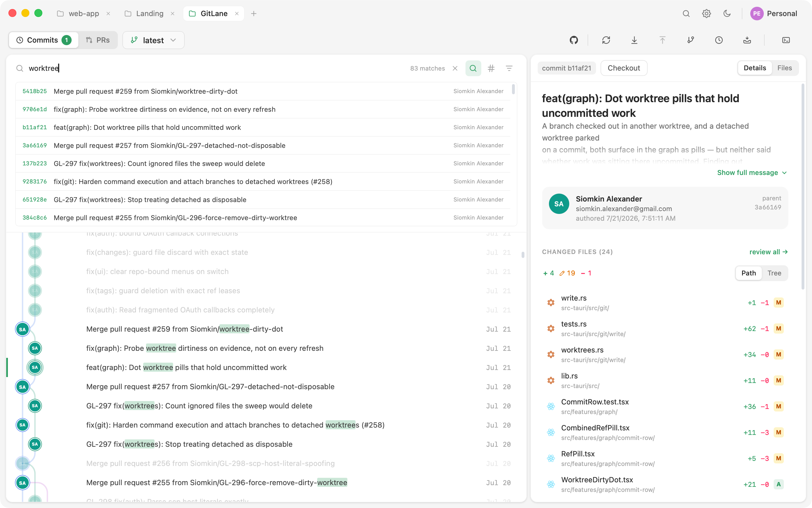812x508 pixels.
Task: Click the search results dropdown scrollbar
Action: coord(513,89)
